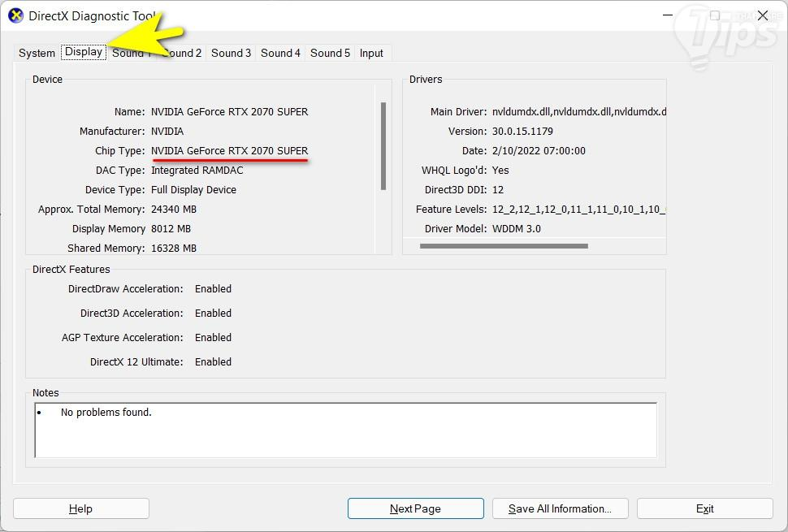Click the Full Display Device value

(x=193, y=190)
